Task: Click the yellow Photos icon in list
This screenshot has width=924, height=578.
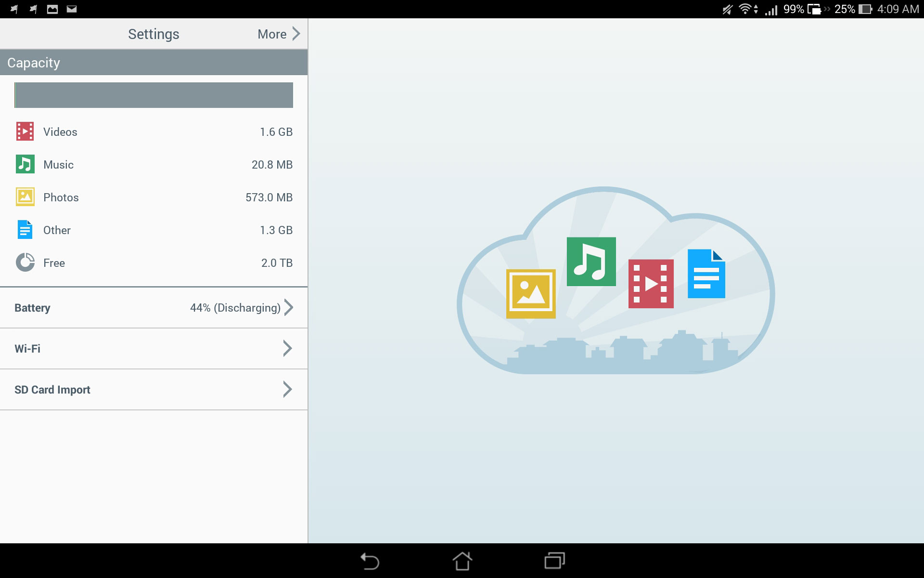Action: pos(25,197)
